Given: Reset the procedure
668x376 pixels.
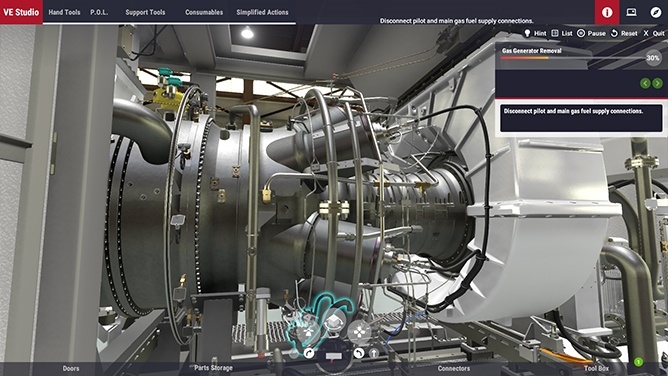Looking at the screenshot, I should [x=624, y=33].
